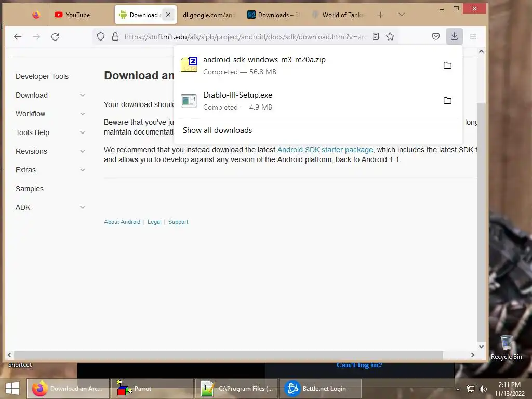Image resolution: width=532 pixels, height=399 pixels.
Task: Open the C:\Program Files taskbar button
Action: (236, 389)
